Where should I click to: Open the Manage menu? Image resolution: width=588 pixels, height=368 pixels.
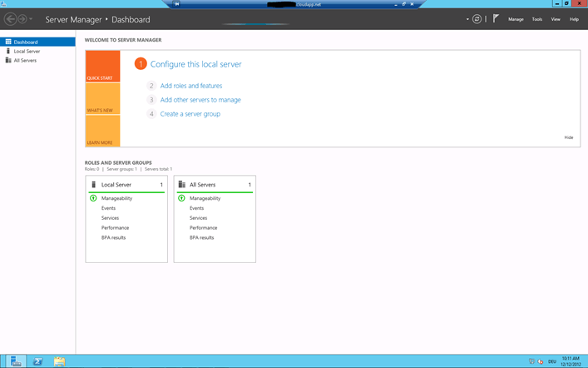click(516, 19)
